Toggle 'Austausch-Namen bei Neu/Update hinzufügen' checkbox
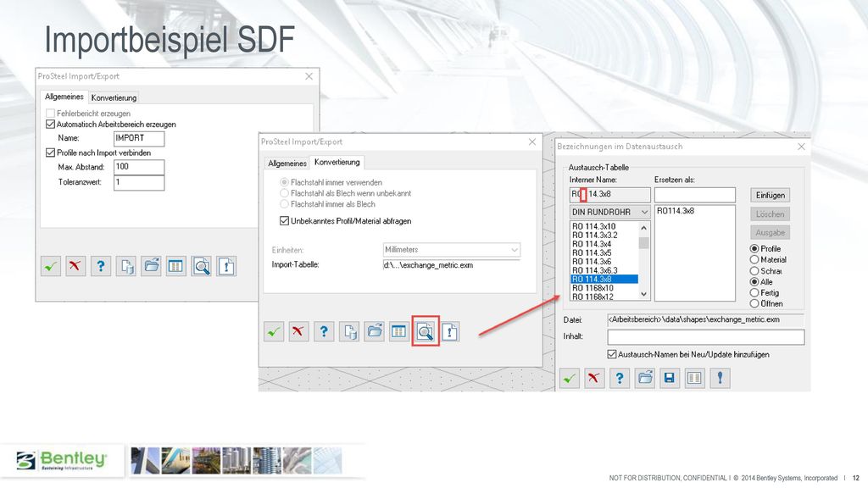 point(612,354)
